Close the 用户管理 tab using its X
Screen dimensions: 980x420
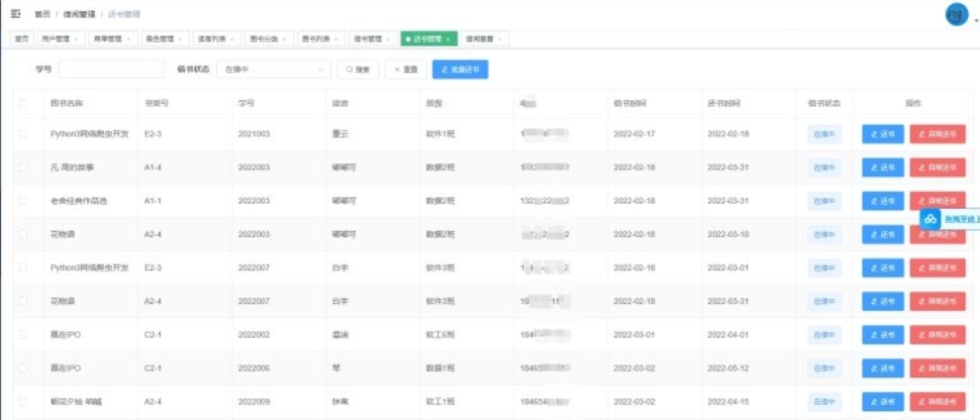pyautogui.click(x=76, y=39)
